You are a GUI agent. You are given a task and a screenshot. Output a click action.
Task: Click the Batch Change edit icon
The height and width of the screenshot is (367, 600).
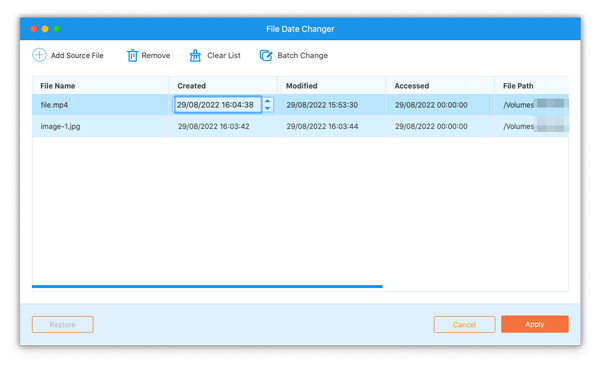click(266, 55)
